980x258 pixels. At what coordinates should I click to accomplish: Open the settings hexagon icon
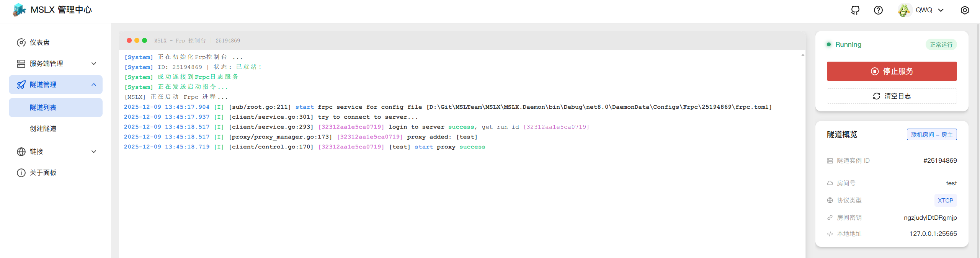point(965,10)
